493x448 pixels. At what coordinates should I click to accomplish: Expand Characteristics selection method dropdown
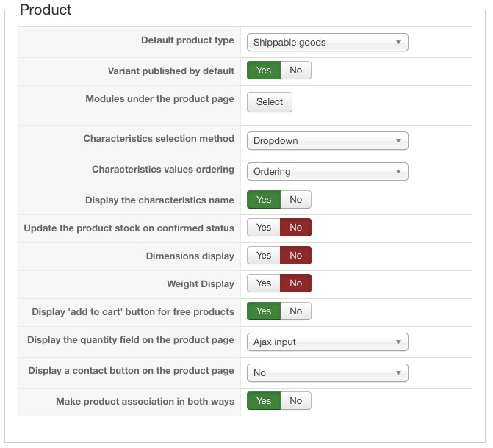[x=327, y=141]
